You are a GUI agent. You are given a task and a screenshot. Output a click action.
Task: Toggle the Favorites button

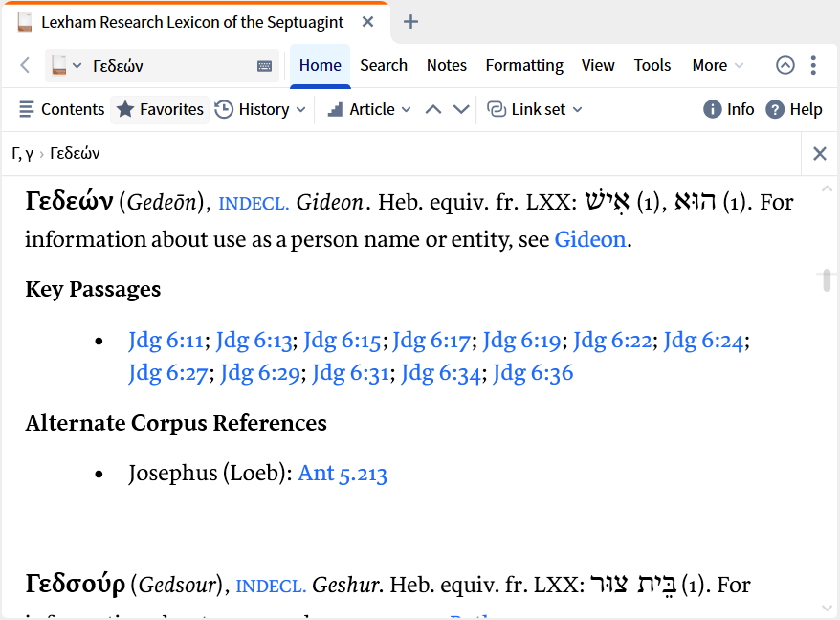click(160, 109)
